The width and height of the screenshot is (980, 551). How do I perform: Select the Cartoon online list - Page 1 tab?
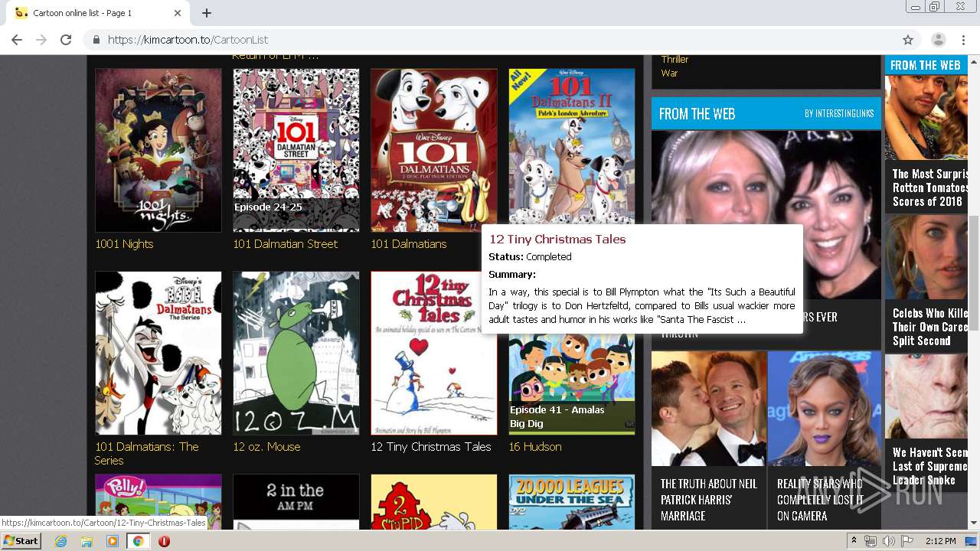click(98, 13)
